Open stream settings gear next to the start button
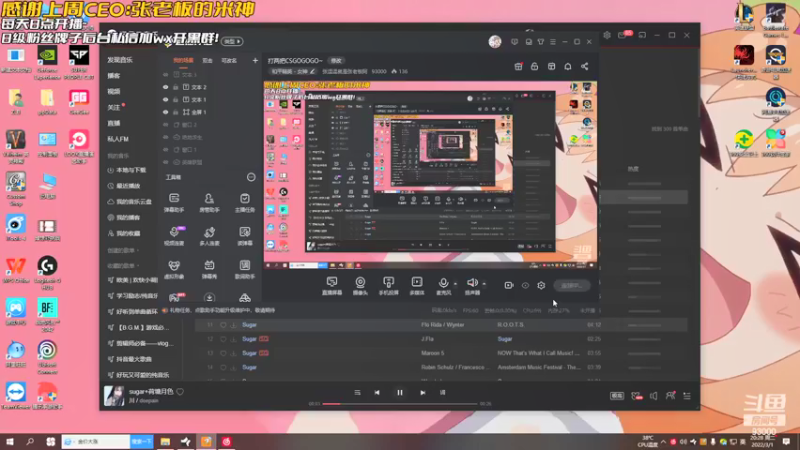Image resolution: width=800 pixels, height=450 pixels. 541,285
